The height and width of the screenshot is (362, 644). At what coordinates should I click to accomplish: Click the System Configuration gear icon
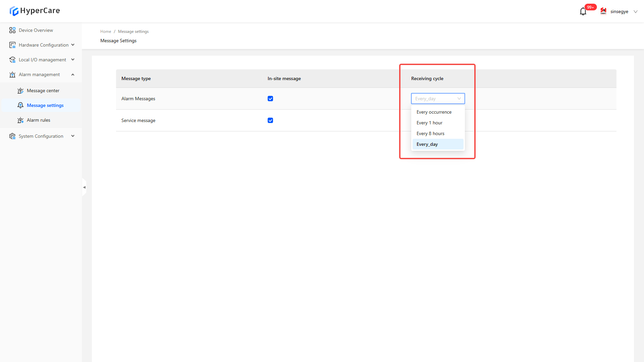coord(12,136)
